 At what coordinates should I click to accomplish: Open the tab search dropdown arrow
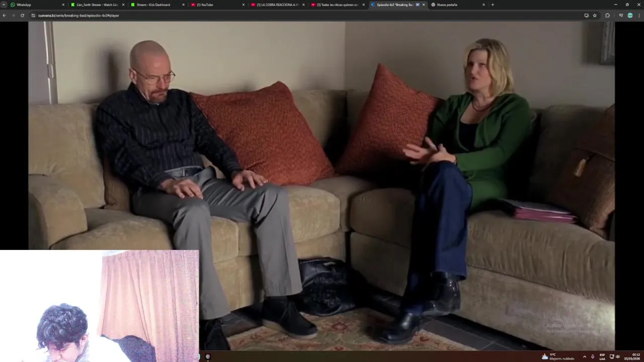click(4, 5)
